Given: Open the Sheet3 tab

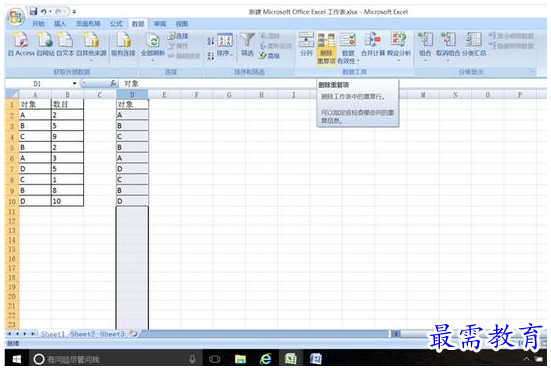Looking at the screenshot, I should [x=112, y=334].
